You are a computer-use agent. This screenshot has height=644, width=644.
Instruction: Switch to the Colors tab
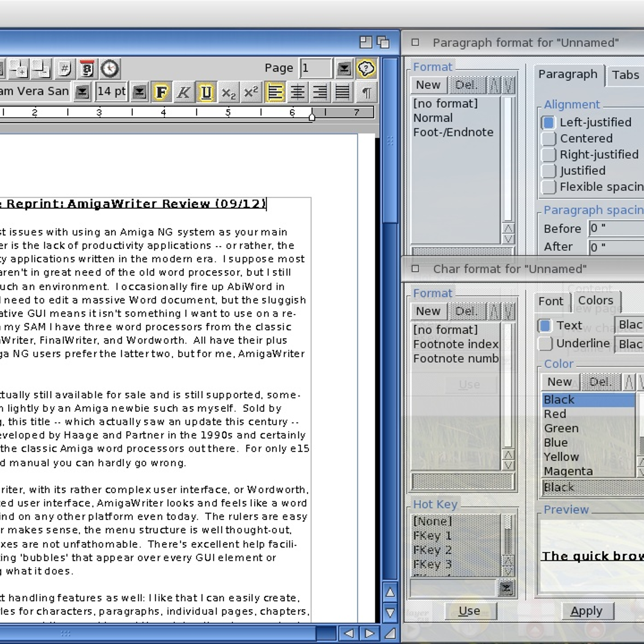tap(596, 300)
